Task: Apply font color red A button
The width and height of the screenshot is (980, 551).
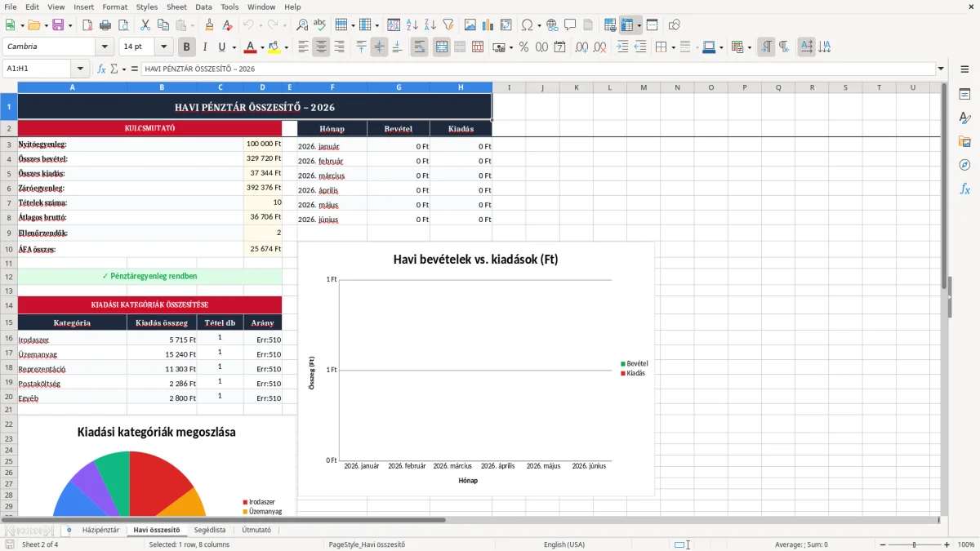Action: pyautogui.click(x=250, y=47)
